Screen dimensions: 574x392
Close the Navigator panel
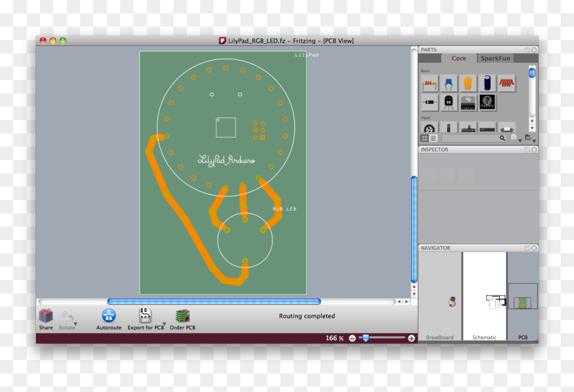coord(534,248)
